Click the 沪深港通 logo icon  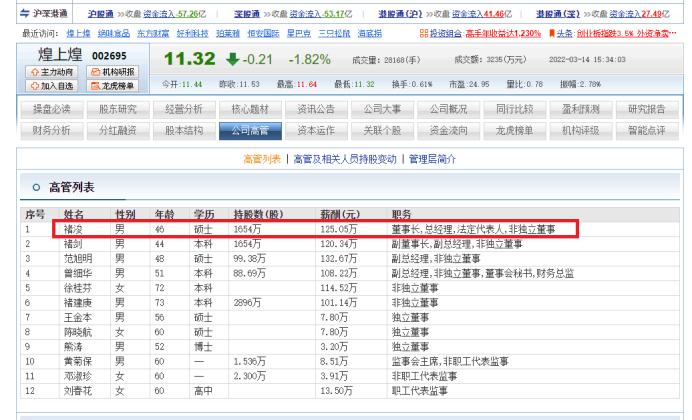25,14
